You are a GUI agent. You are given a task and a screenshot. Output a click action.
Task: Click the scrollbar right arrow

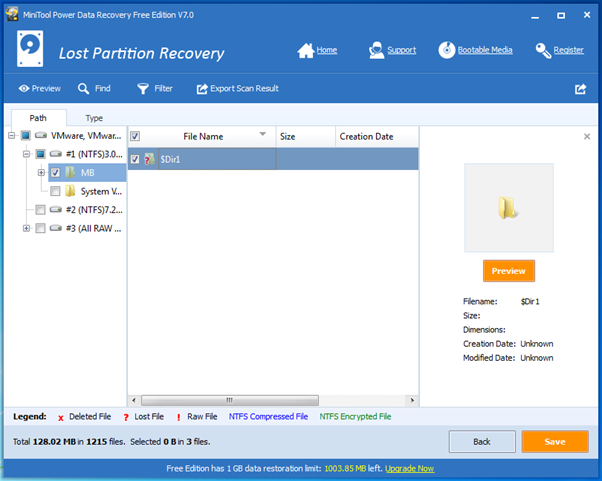tap(412, 400)
